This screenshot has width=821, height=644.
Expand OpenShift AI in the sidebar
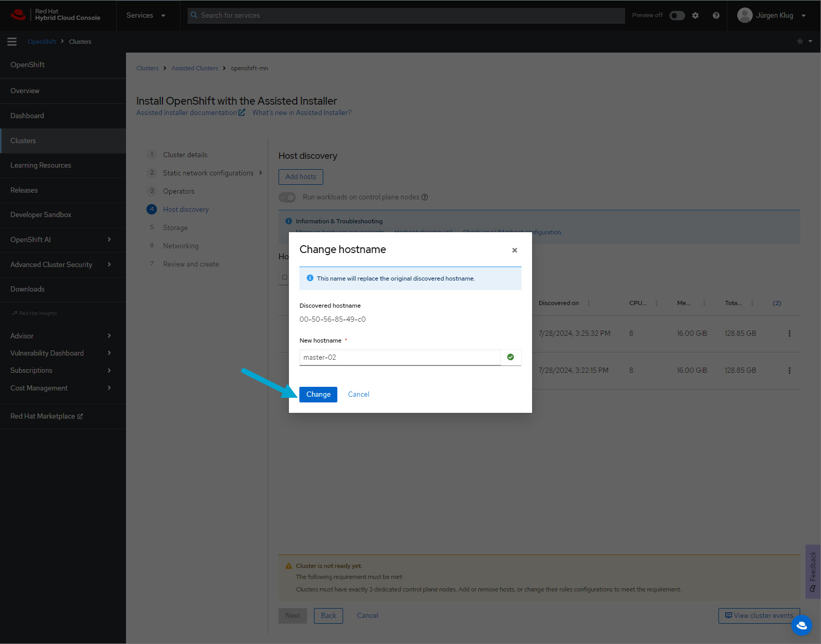pyautogui.click(x=62, y=239)
